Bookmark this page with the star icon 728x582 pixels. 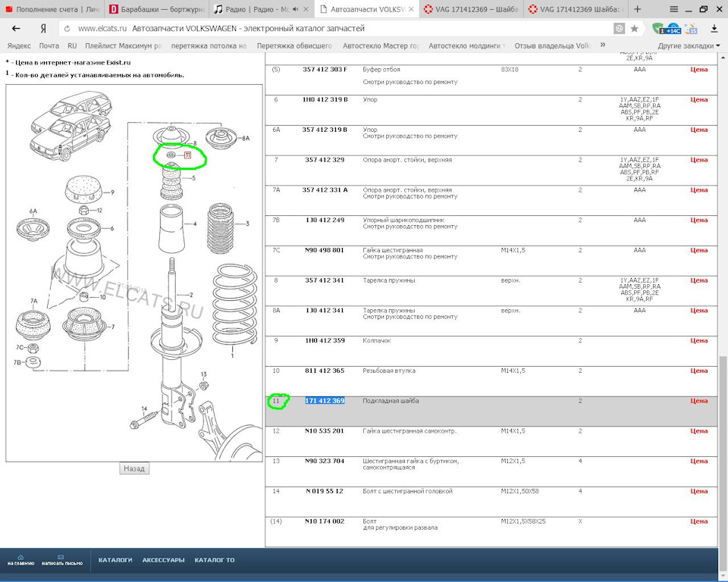click(634, 29)
